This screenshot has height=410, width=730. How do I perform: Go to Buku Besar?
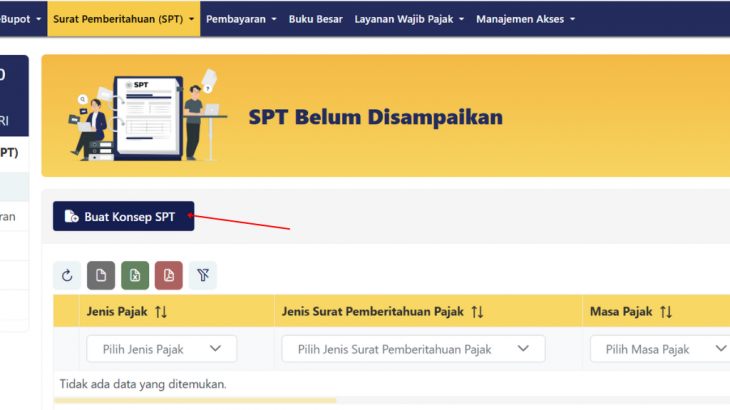click(x=315, y=18)
